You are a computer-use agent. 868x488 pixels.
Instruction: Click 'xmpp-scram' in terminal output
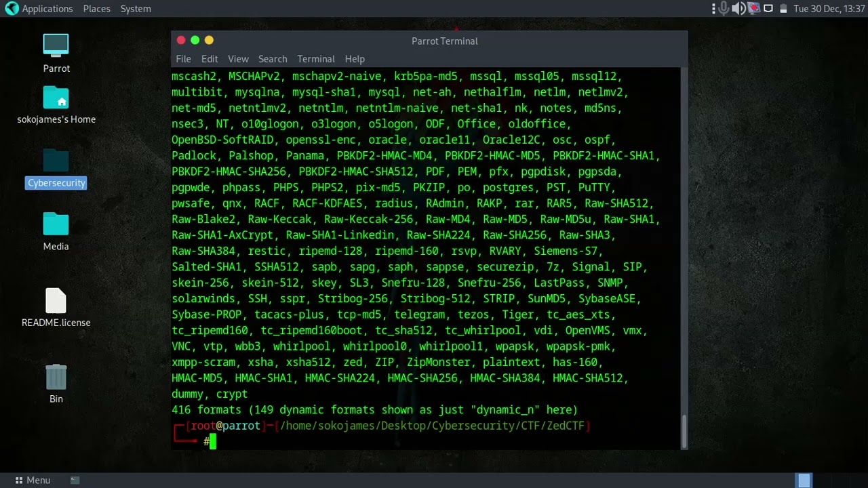203,362
